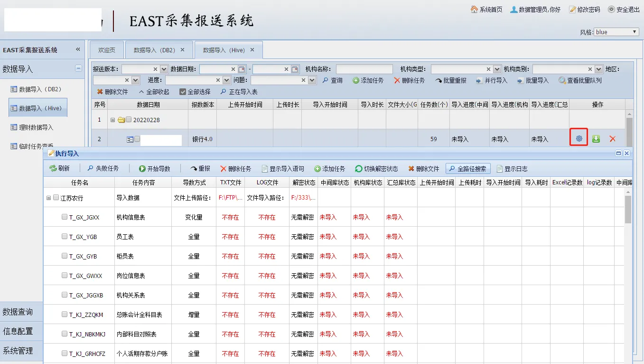Image resolution: width=644 pixels, height=364 pixels.
Task: Click the 机构名称 input field
Action: [x=364, y=69]
